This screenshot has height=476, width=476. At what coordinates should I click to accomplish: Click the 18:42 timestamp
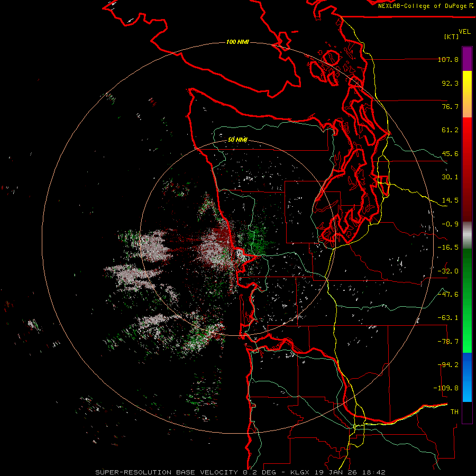(373, 472)
